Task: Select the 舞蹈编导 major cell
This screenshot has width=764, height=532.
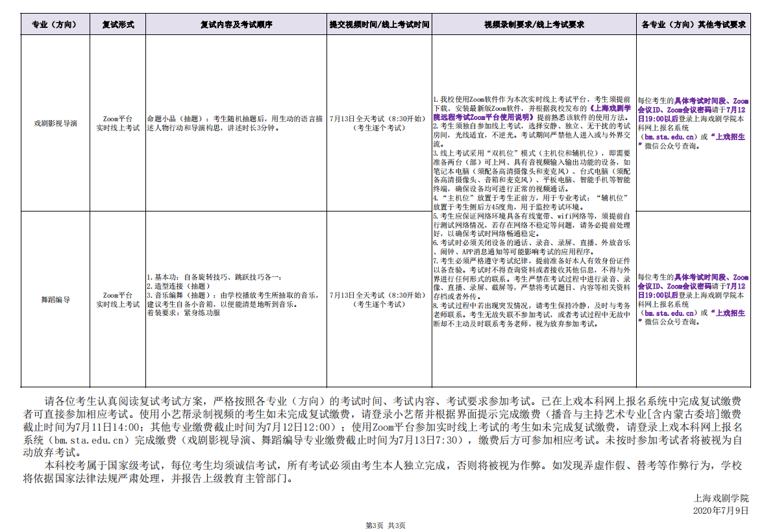Action: (x=55, y=300)
